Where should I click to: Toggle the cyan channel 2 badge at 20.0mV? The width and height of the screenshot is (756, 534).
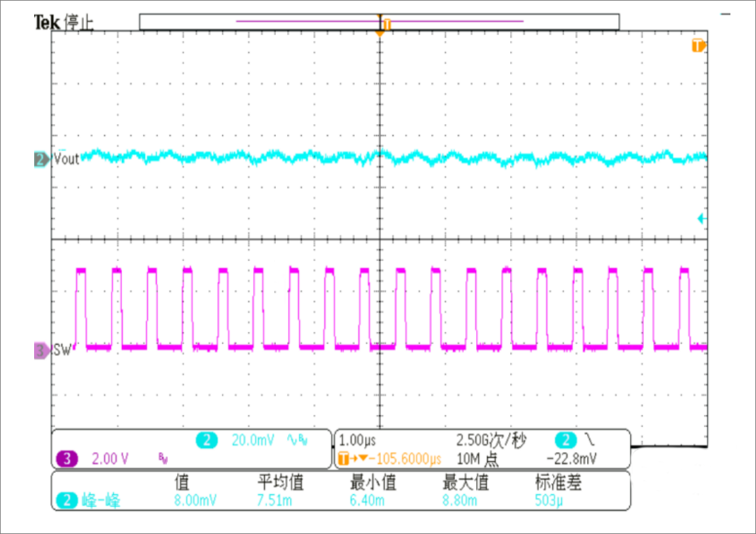coord(207,441)
